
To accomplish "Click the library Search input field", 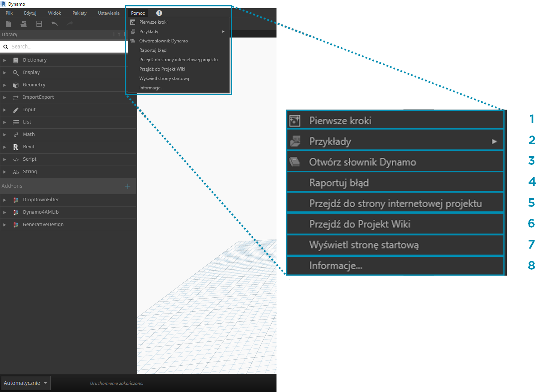I will (x=64, y=47).
